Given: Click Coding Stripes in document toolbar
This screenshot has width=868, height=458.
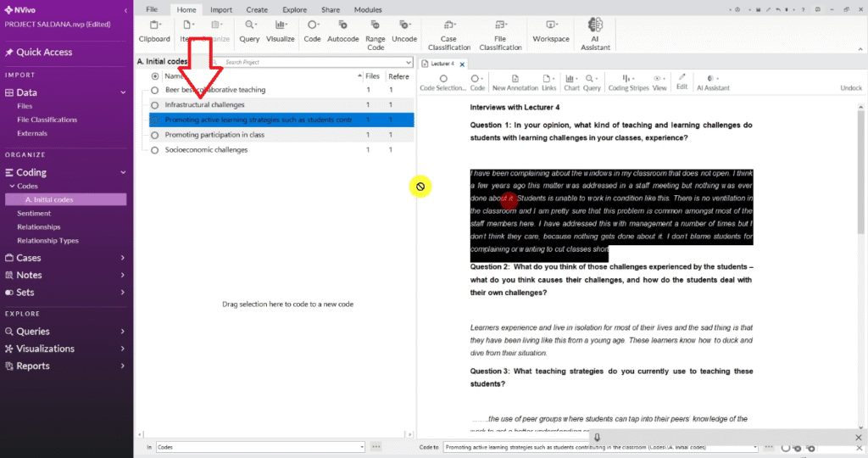Looking at the screenshot, I should (x=628, y=81).
